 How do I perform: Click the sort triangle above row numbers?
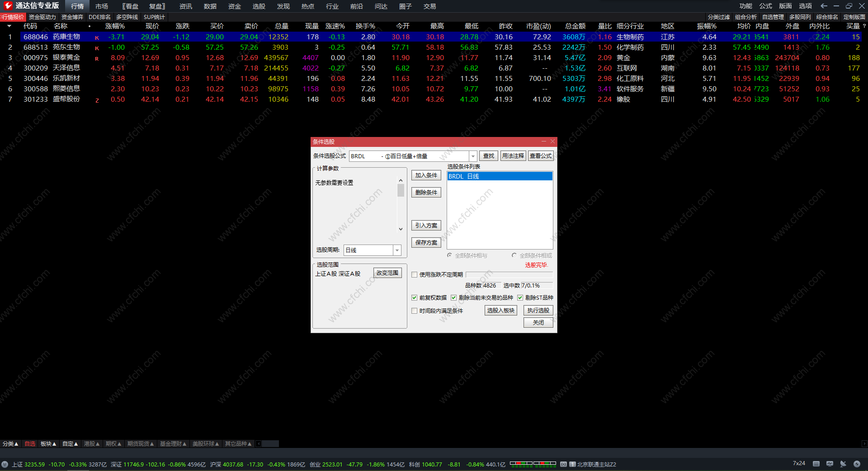coord(9,26)
